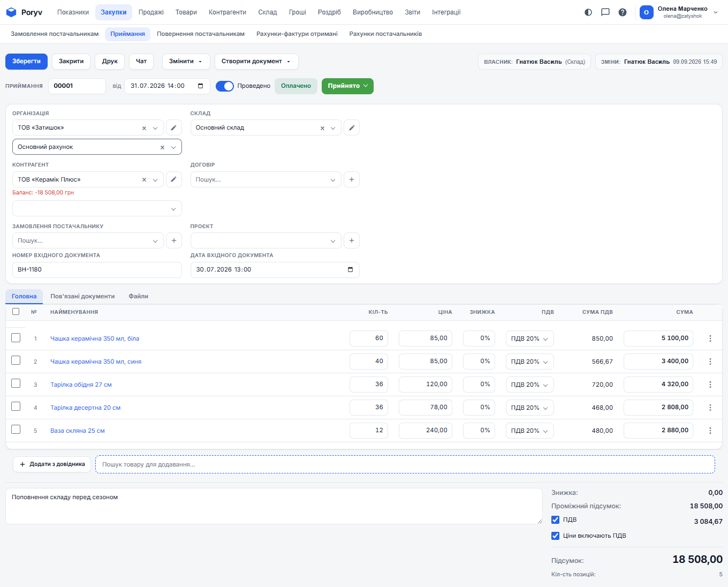Viewport: 728px width, 587px height.
Task: Click the Друк button
Action: [110, 62]
